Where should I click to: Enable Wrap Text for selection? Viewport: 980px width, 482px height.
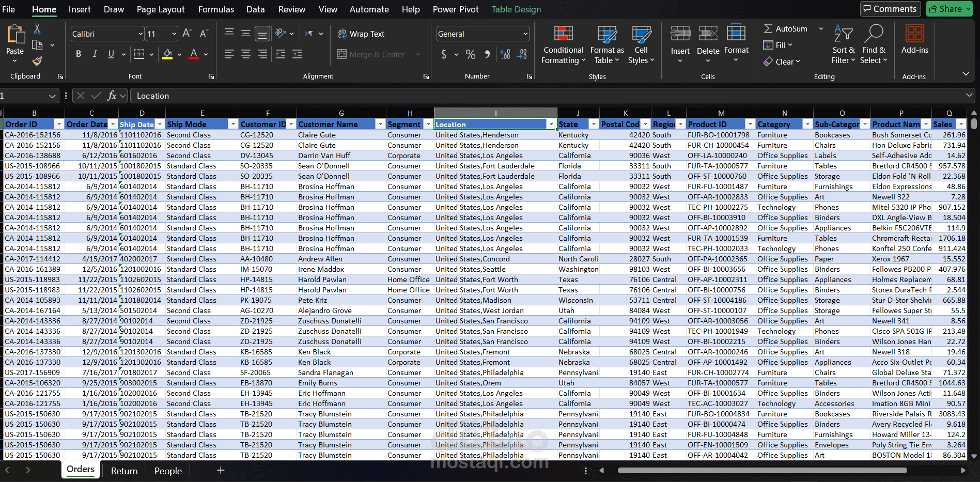(x=361, y=34)
